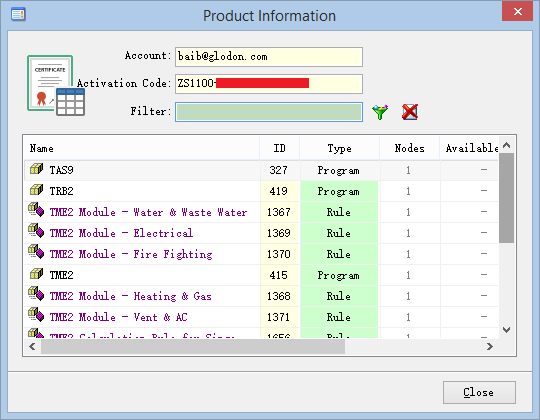The height and width of the screenshot is (420, 540).
Task: Click ID cell 1371
Action: pos(278,317)
